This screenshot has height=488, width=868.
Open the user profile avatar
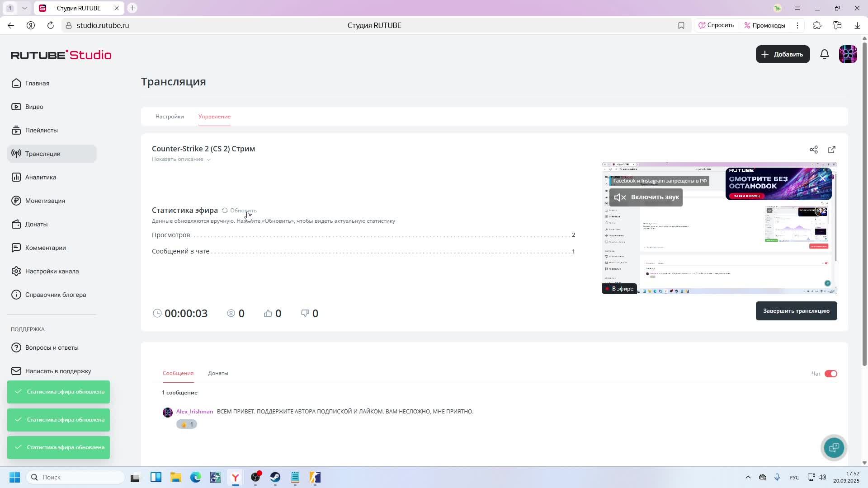click(848, 54)
